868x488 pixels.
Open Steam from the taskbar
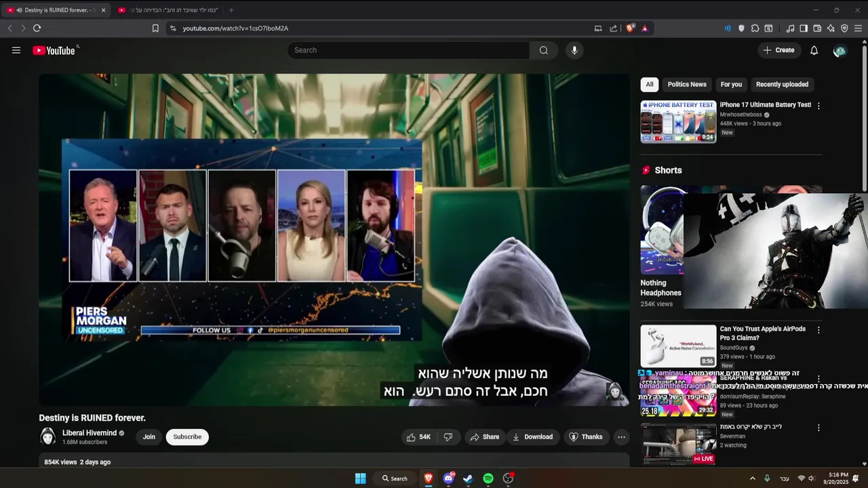(x=468, y=479)
